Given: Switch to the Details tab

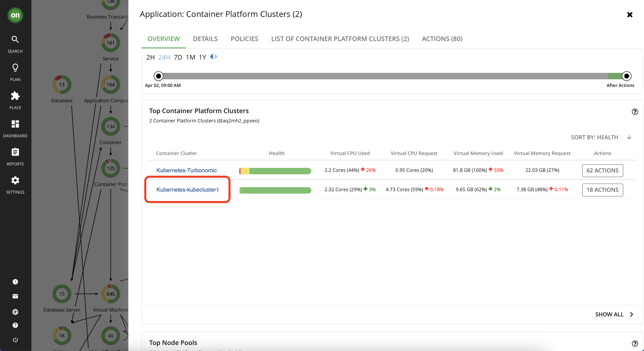Looking at the screenshot, I should point(205,39).
